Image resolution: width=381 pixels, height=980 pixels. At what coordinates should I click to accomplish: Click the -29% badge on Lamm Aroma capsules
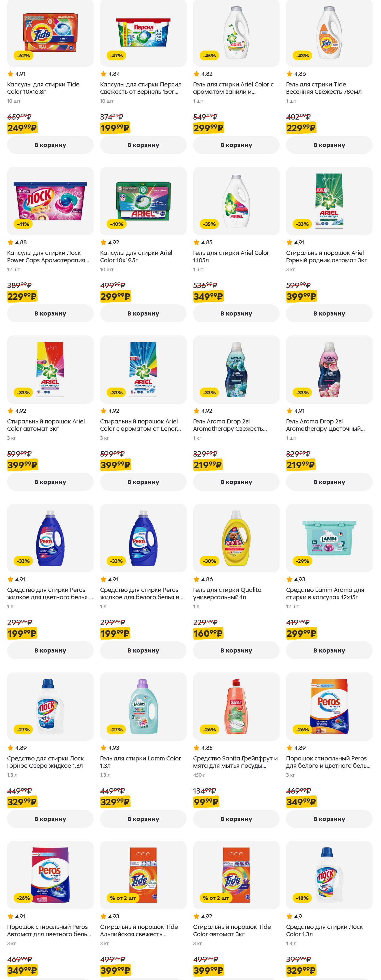pyautogui.click(x=303, y=561)
